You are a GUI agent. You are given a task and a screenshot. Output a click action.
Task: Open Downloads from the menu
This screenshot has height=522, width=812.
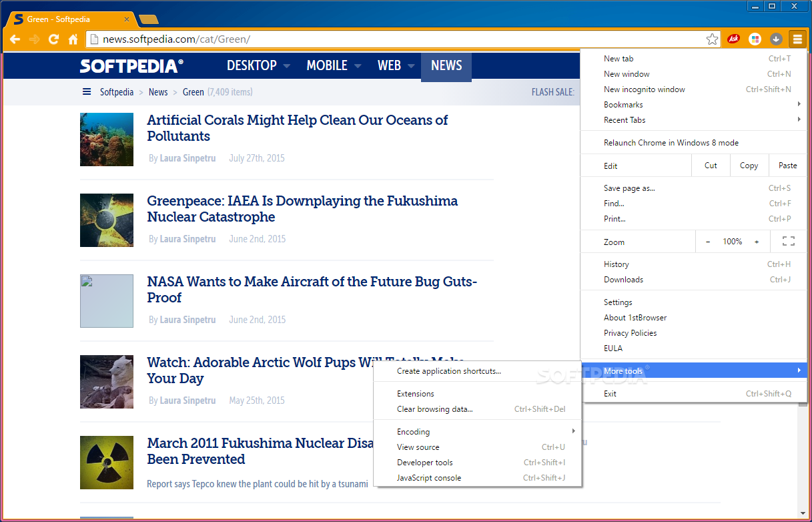694,280
